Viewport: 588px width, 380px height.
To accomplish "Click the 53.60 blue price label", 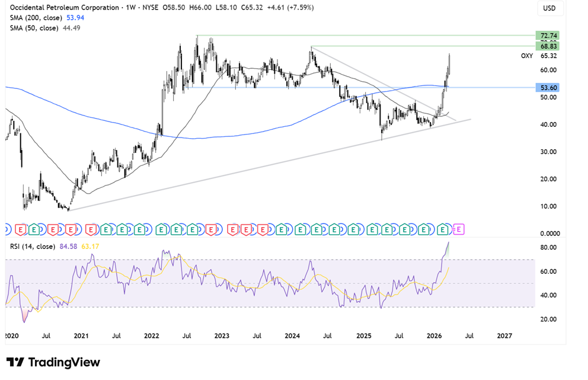I will click(x=548, y=87).
